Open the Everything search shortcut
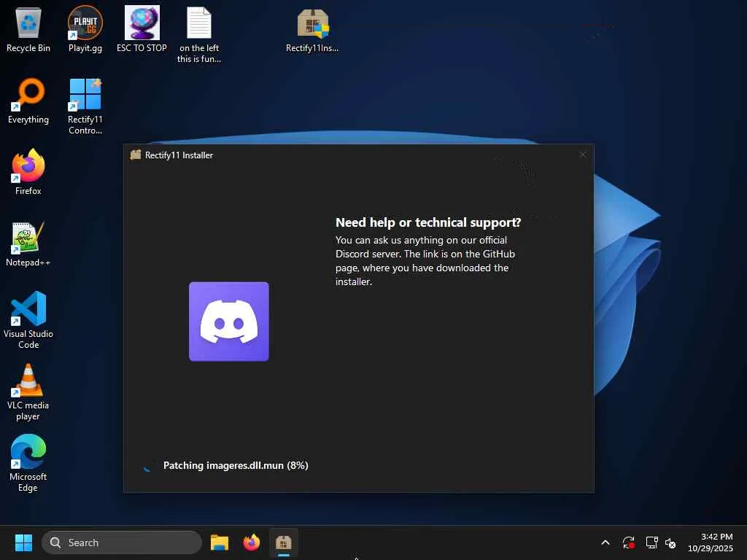 [x=28, y=101]
